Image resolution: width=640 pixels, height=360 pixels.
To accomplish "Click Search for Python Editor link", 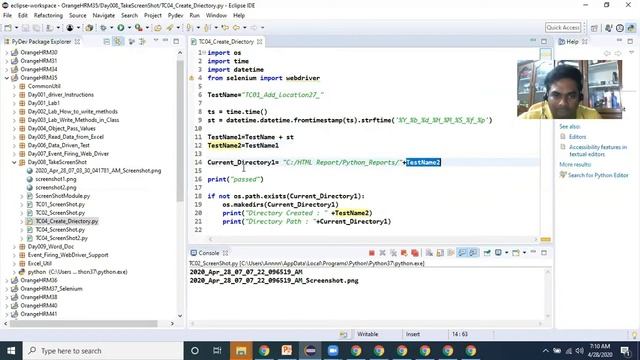I will [598, 175].
